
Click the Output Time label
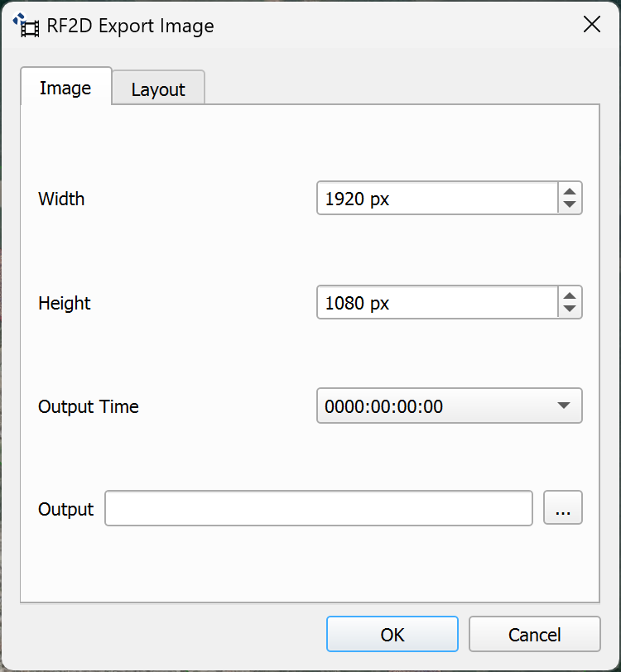pyautogui.click(x=89, y=407)
